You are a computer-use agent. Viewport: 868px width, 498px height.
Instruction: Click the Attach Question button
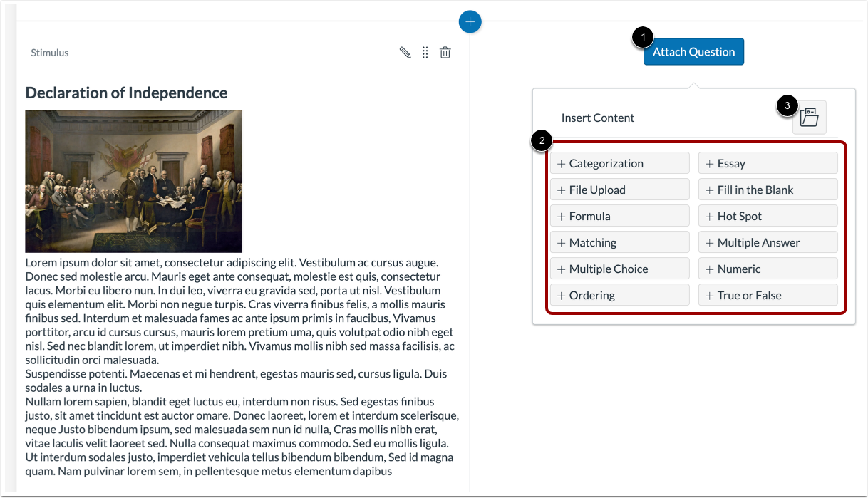693,52
